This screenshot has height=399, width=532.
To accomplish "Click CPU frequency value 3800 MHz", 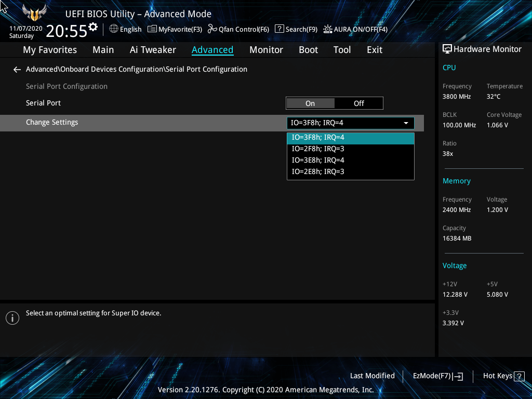I will 457,97.
